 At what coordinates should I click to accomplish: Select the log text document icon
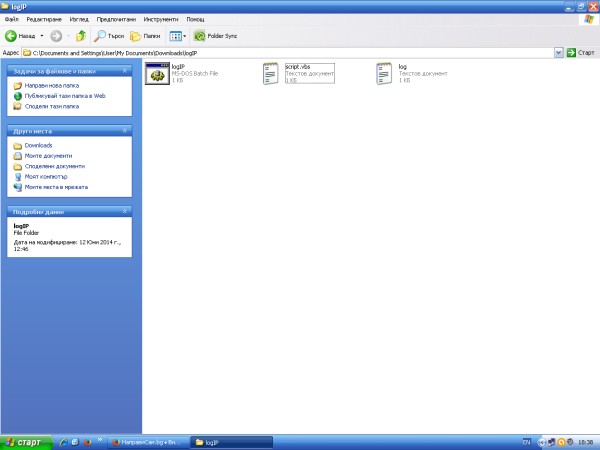384,73
